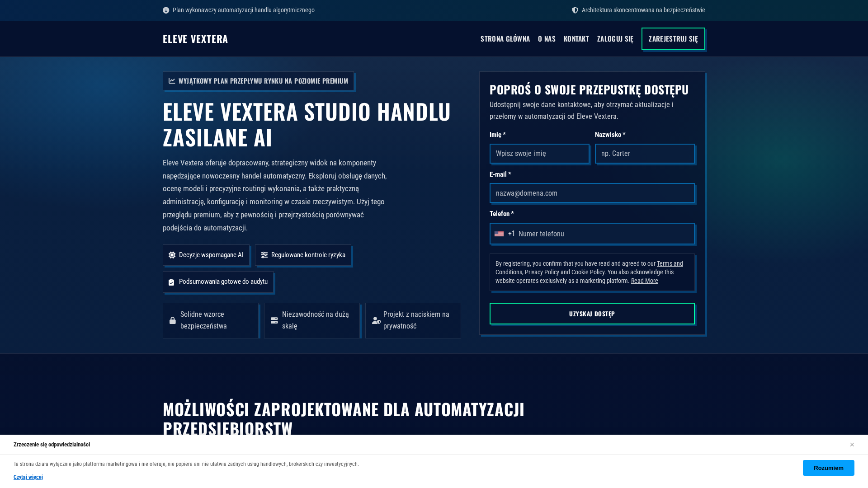Click the Read More link
868x488 pixels.
(644, 281)
